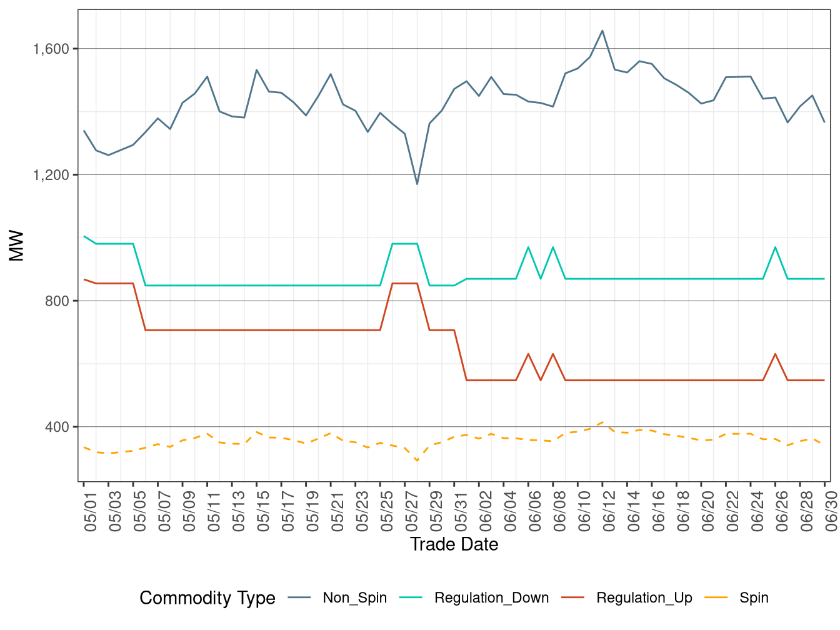Click the "05/11" date tick label
840x630 pixels.
(214, 512)
